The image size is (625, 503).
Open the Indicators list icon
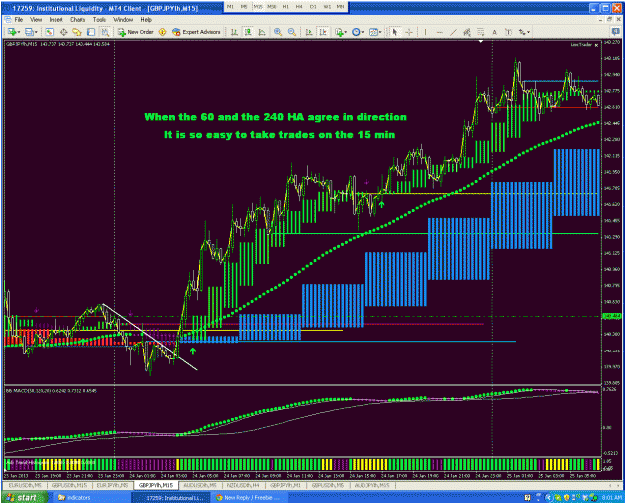[x=339, y=32]
